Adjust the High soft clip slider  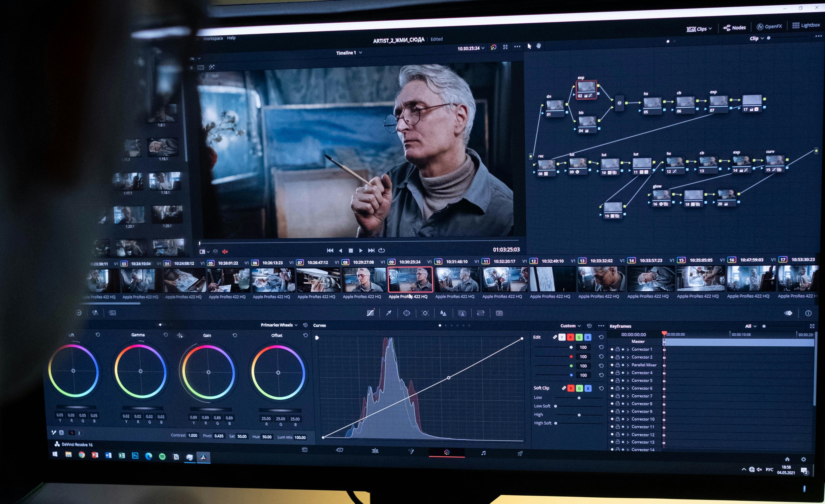(x=579, y=415)
